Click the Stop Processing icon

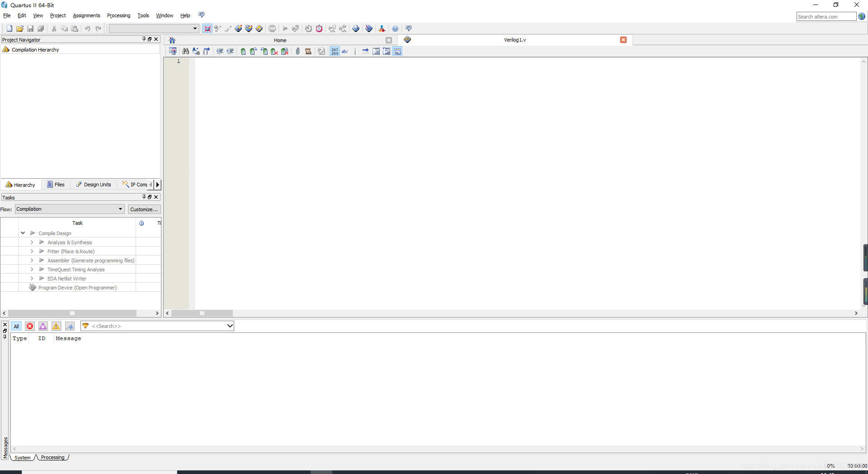point(272,28)
